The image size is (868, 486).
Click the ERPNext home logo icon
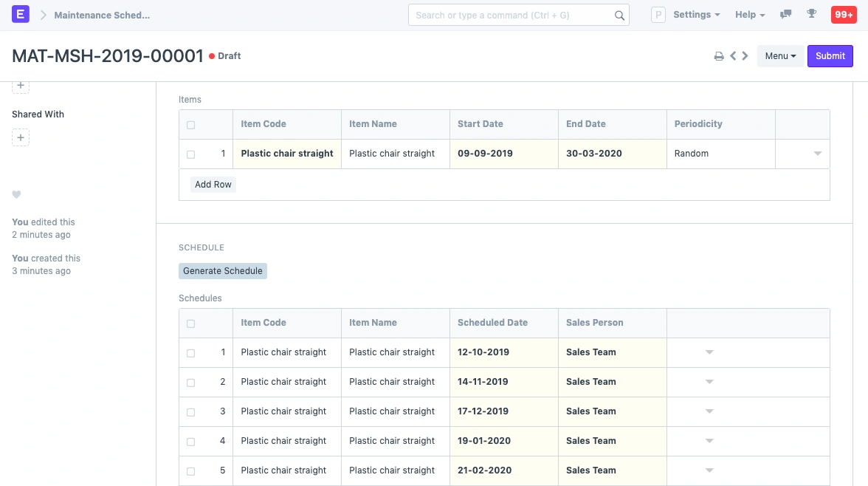point(21,15)
